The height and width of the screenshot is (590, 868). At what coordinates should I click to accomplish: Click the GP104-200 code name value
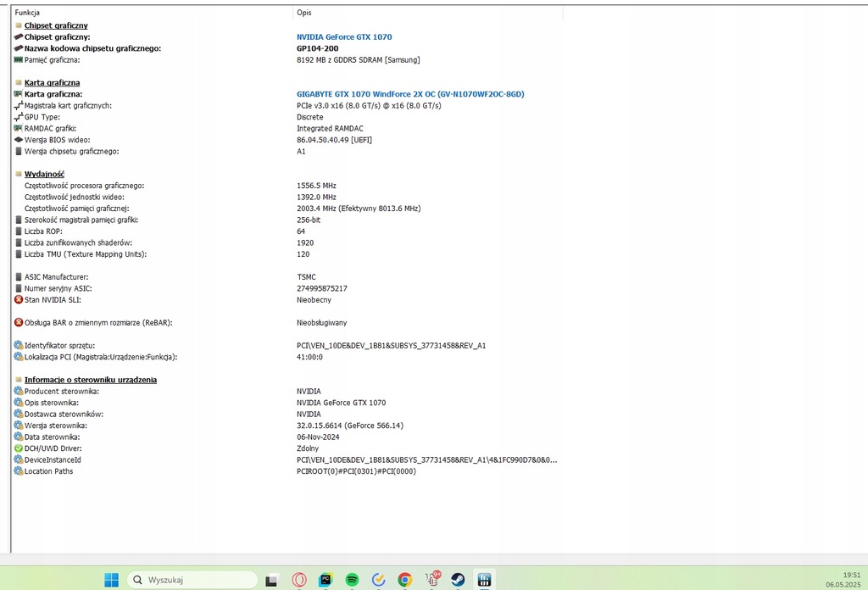(x=317, y=48)
